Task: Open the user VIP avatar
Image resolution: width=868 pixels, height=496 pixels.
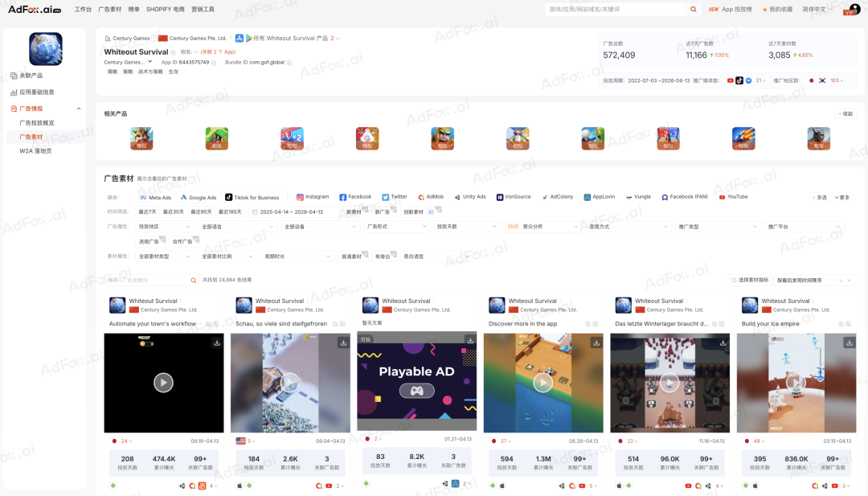Action: pos(852,10)
